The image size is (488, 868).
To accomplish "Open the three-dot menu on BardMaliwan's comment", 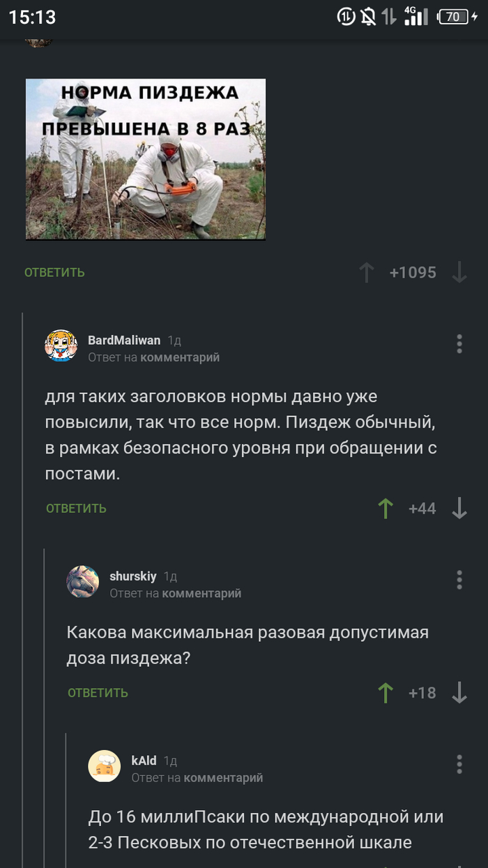I will [459, 343].
